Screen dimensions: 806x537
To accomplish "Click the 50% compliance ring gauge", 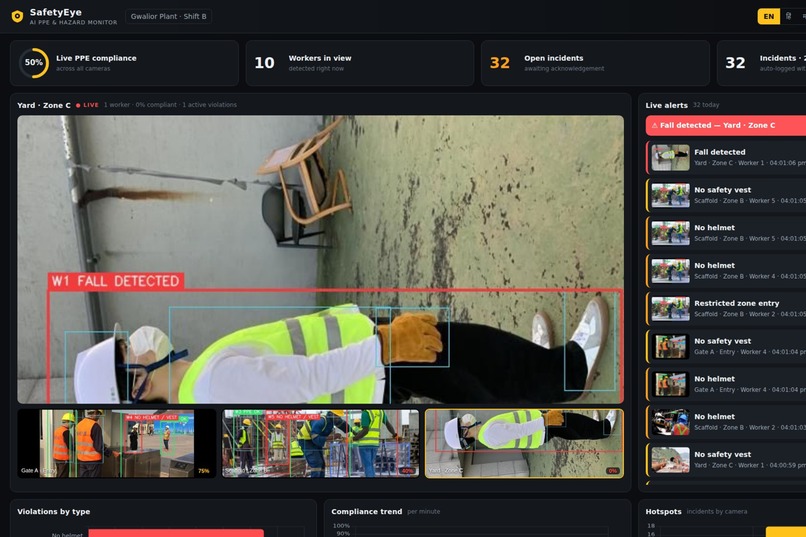I will pos(34,63).
